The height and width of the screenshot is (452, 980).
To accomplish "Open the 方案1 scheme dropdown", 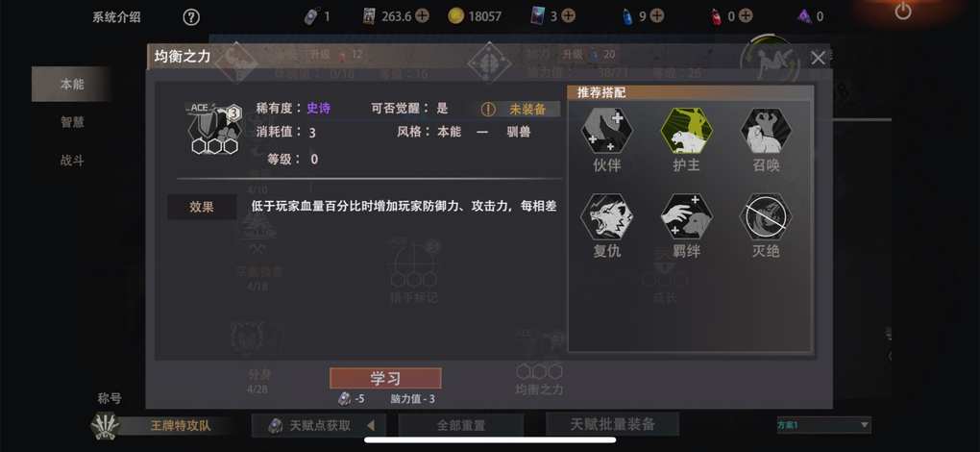I will (823, 425).
